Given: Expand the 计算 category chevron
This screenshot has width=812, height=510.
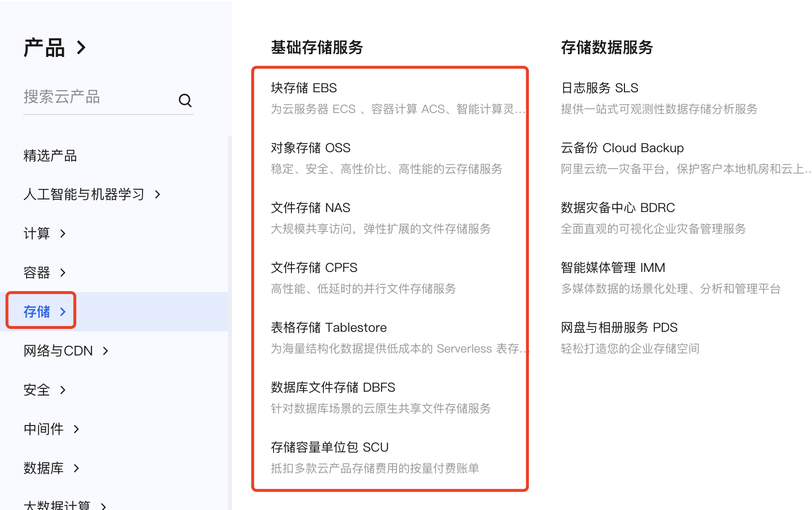Looking at the screenshot, I should pos(62,233).
